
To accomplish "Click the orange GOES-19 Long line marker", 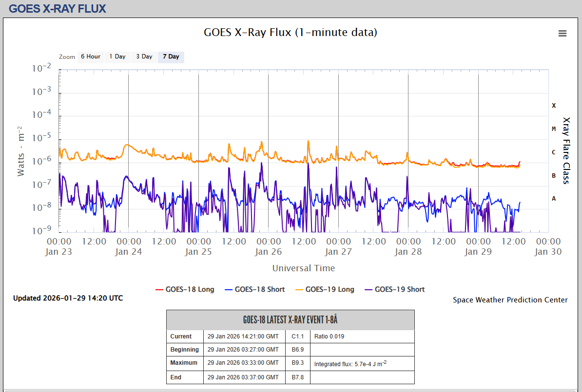I will coord(298,290).
